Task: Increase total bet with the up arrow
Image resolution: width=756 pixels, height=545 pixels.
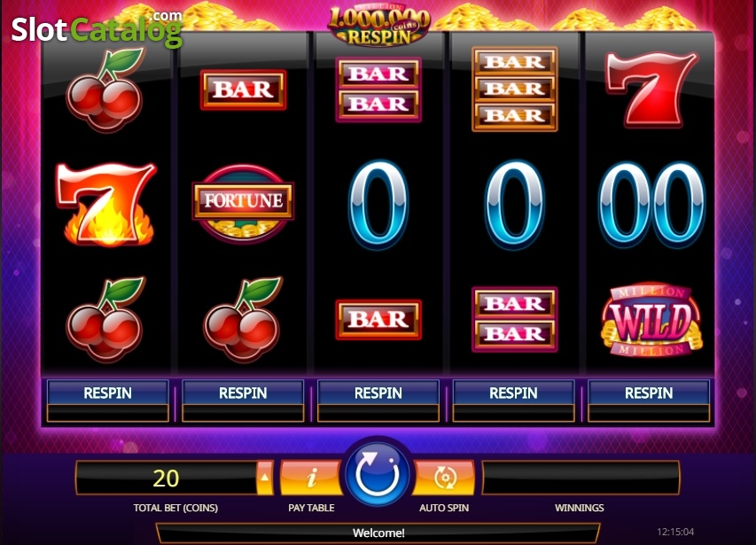Action: 265,478
